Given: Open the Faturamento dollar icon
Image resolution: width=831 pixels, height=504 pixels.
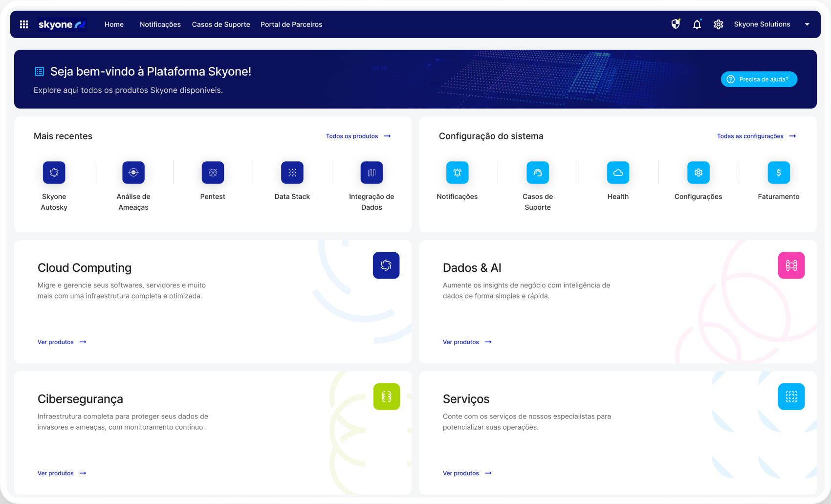Looking at the screenshot, I should 779,173.
